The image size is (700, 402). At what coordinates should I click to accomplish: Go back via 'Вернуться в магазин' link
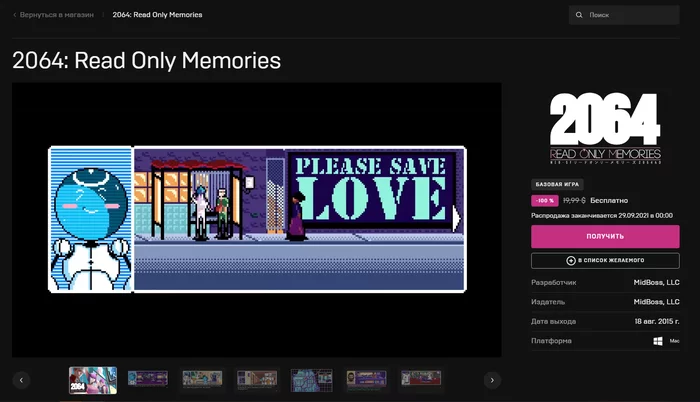[x=57, y=15]
